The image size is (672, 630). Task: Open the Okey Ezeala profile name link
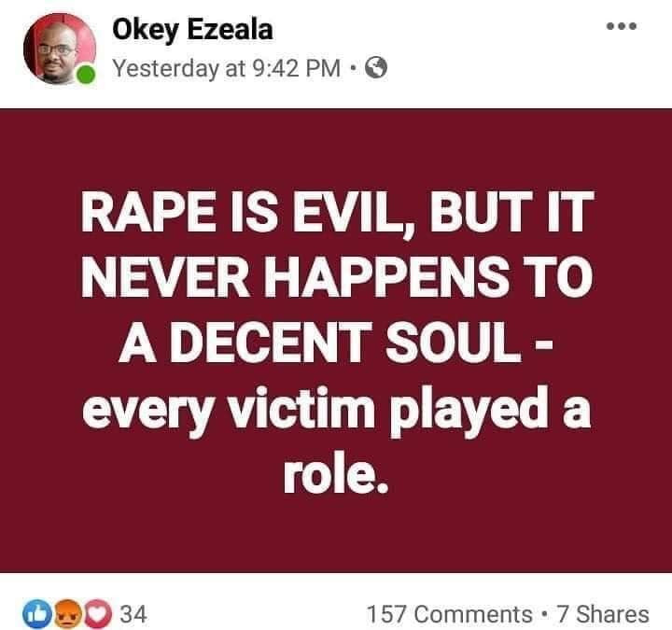click(192, 30)
